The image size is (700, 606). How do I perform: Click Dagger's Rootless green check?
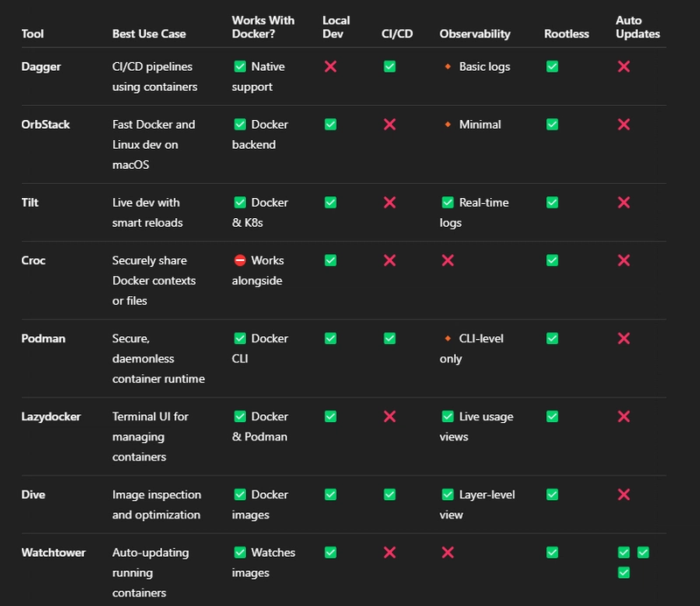pyautogui.click(x=552, y=67)
